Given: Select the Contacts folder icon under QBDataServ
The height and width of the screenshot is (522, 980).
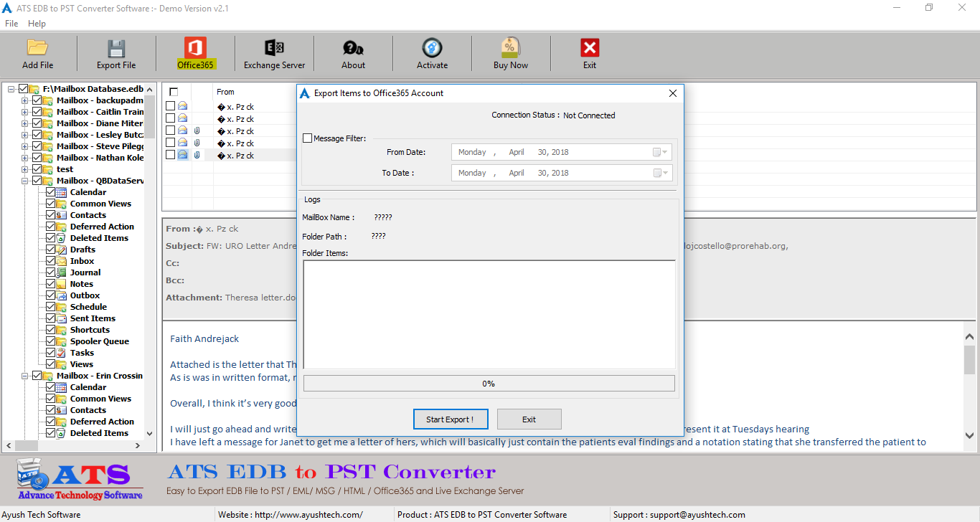Looking at the screenshot, I should (x=62, y=215).
